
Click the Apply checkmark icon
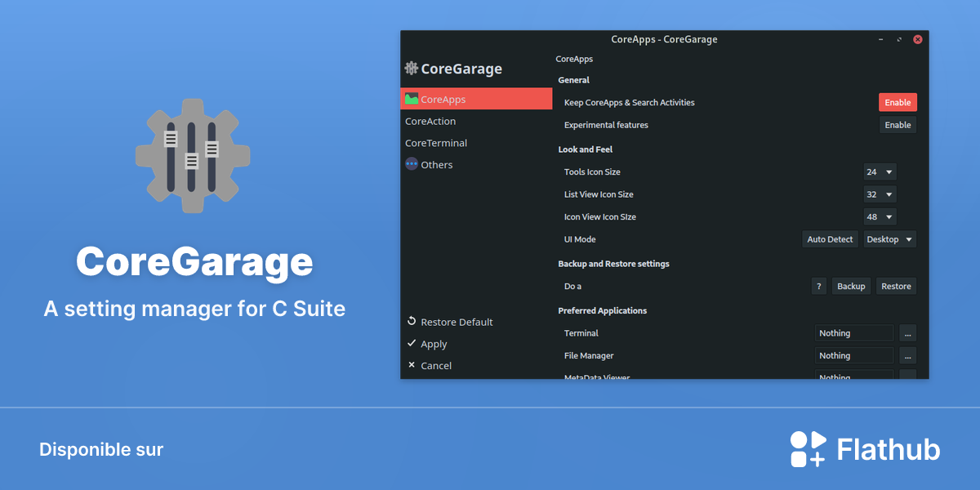point(412,344)
